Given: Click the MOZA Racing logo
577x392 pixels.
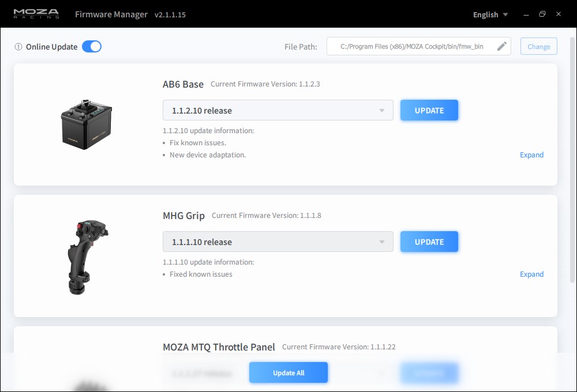Looking at the screenshot, I should (36, 14).
